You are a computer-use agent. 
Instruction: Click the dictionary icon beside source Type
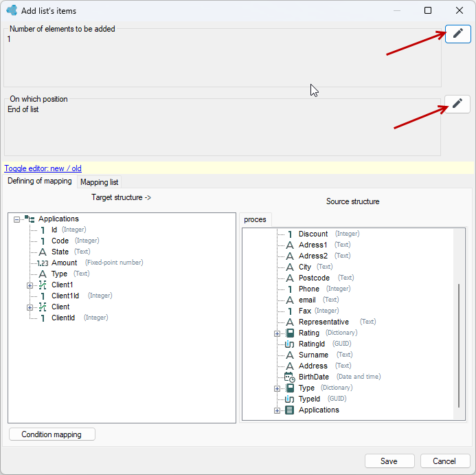point(290,388)
